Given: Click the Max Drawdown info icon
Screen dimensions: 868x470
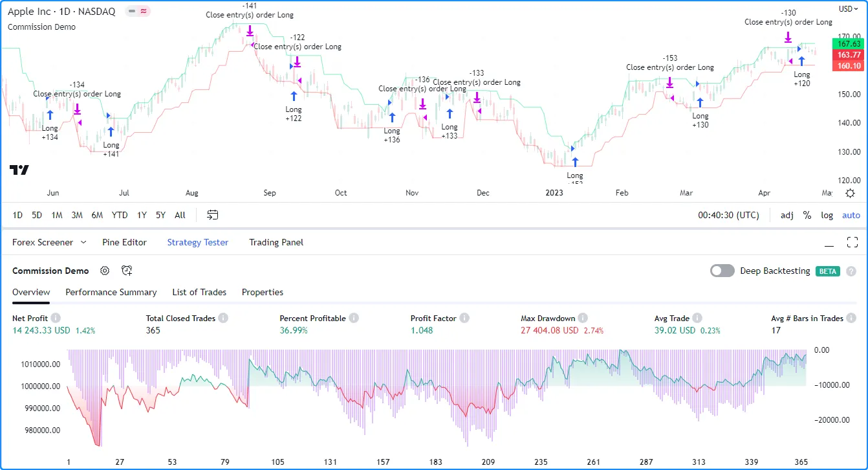Looking at the screenshot, I should coord(583,318).
